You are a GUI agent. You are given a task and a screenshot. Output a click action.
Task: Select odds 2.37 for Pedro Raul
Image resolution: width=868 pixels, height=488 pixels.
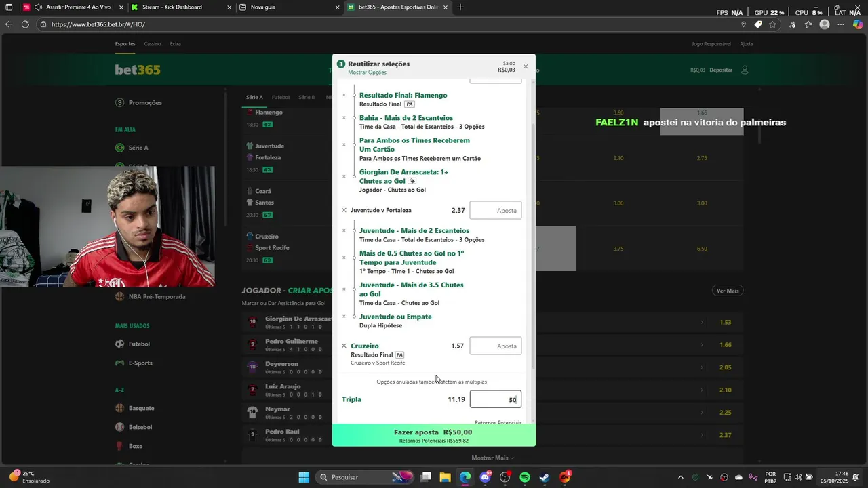coord(725,435)
